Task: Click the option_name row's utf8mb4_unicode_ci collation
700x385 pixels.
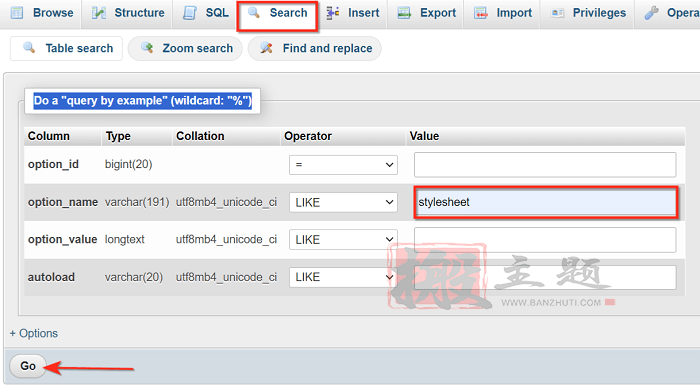Action: (226, 202)
